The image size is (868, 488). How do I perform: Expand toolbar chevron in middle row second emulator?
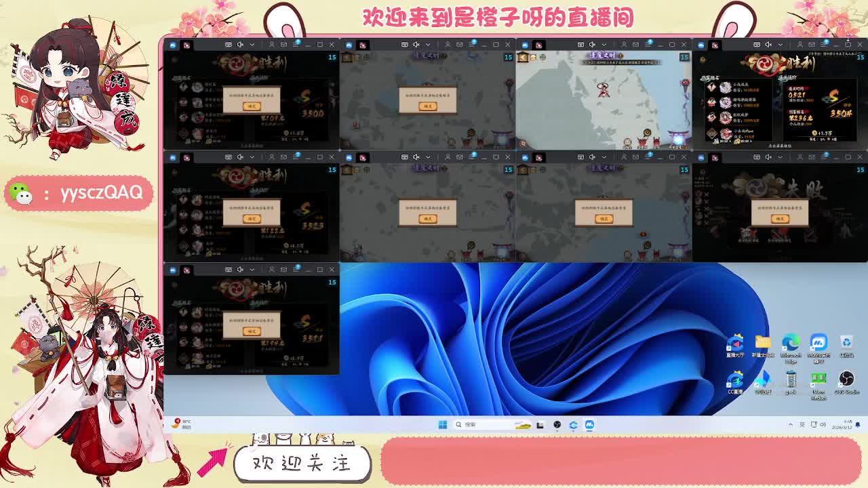click(428, 157)
